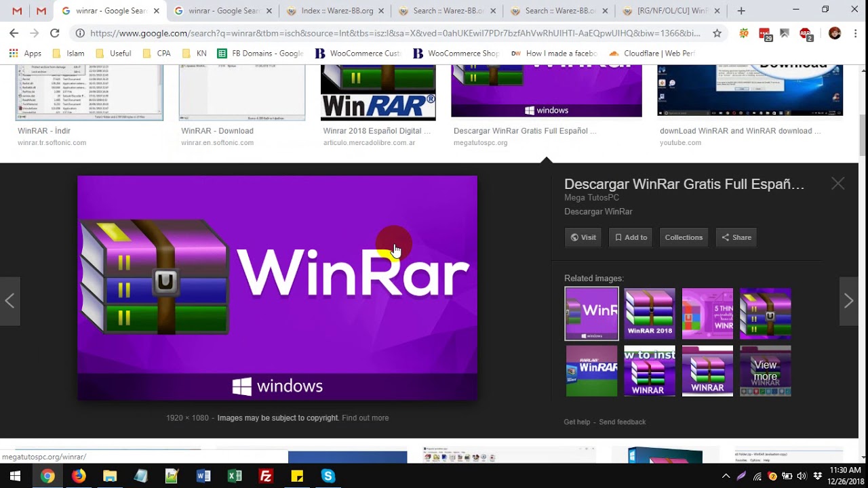Open the CPA bookmarks folder
Image resolution: width=868 pixels, height=488 pixels.
(x=157, y=54)
